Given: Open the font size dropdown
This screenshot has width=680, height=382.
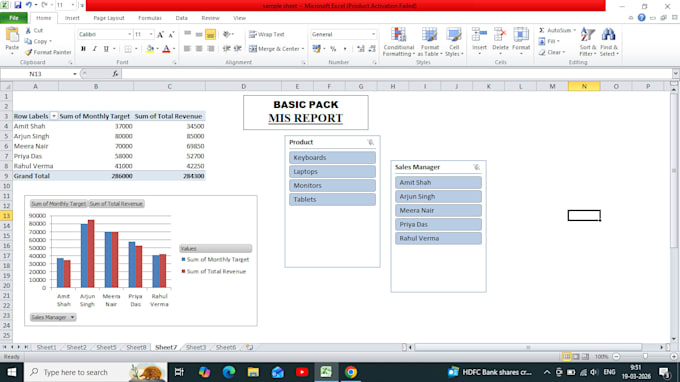Looking at the screenshot, I should click(x=151, y=34).
